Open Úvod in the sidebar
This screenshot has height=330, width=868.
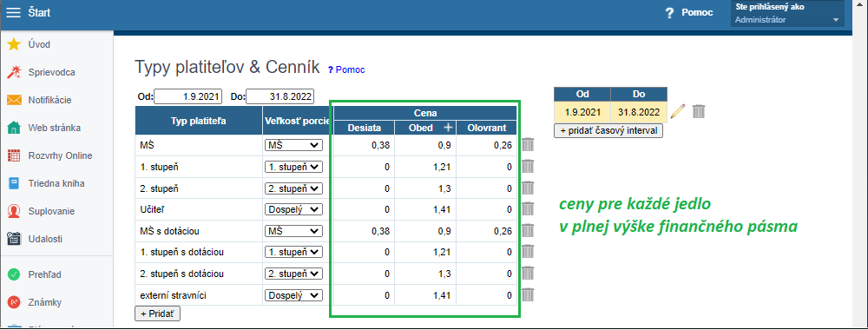click(39, 44)
